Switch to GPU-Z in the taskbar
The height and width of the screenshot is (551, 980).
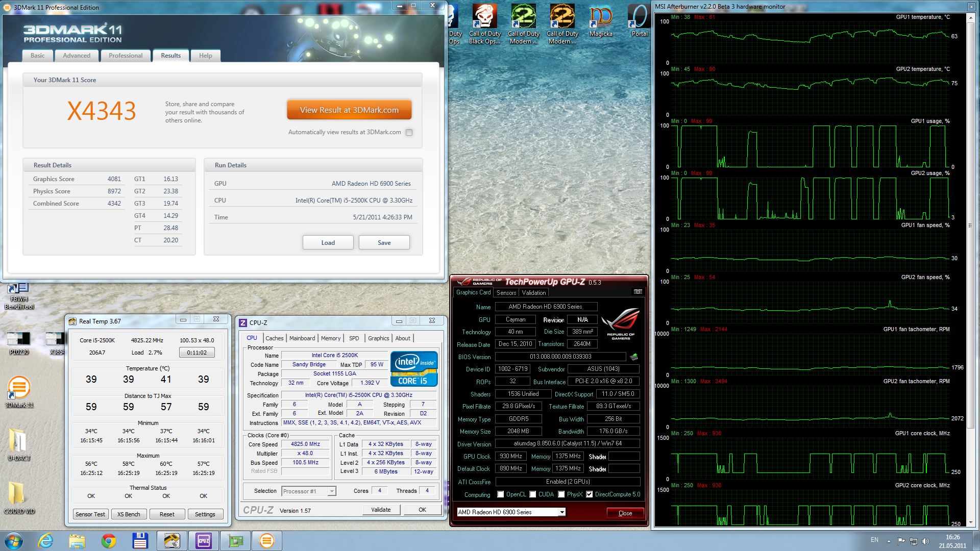pos(235,541)
